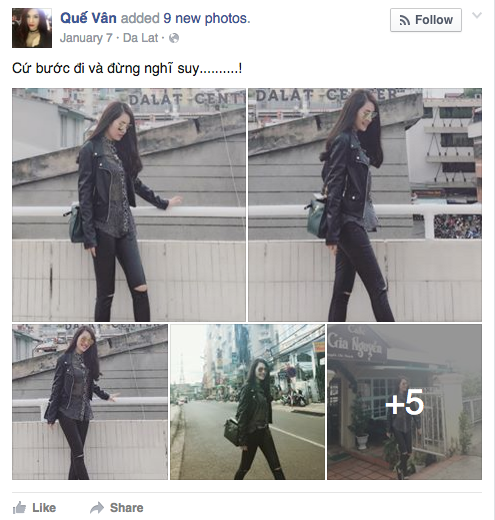Viewport: 495px width, 520px height.
Task: Click the Follow button
Action: 426,20
